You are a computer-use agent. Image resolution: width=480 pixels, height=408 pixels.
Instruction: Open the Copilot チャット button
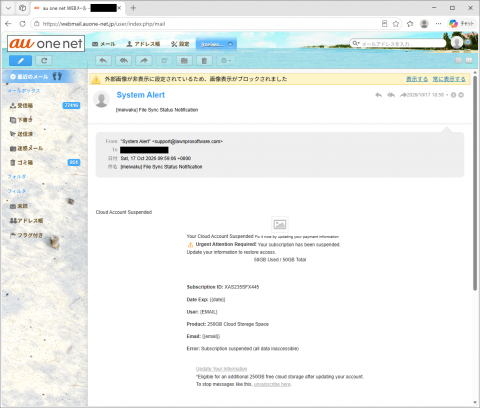462,24
